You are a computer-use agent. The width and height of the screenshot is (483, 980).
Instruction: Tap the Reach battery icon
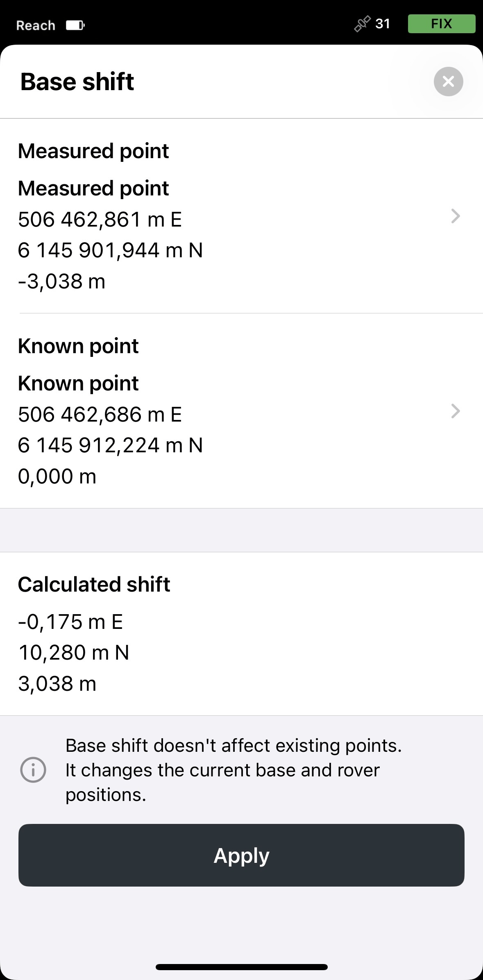75,25
